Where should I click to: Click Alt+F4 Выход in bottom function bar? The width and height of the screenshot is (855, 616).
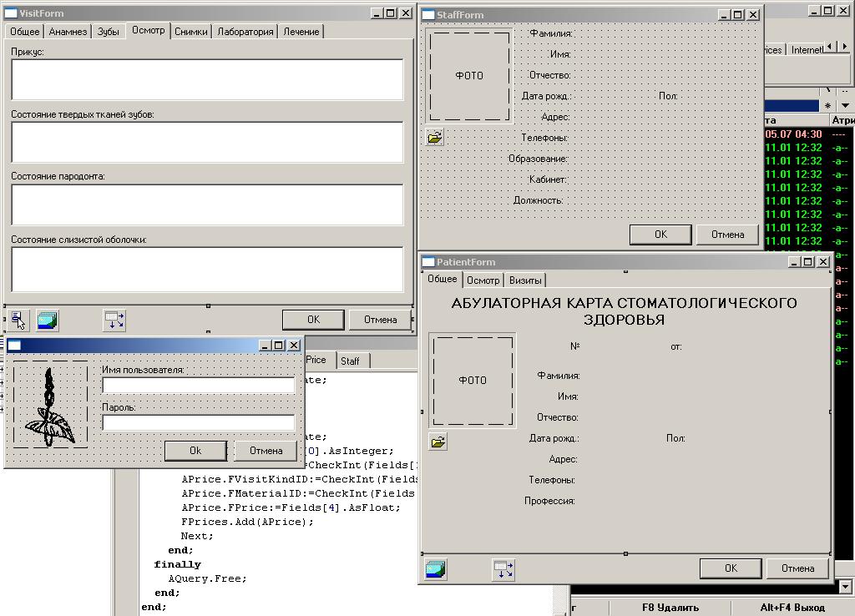pyautogui.click(x=792, y=608)
